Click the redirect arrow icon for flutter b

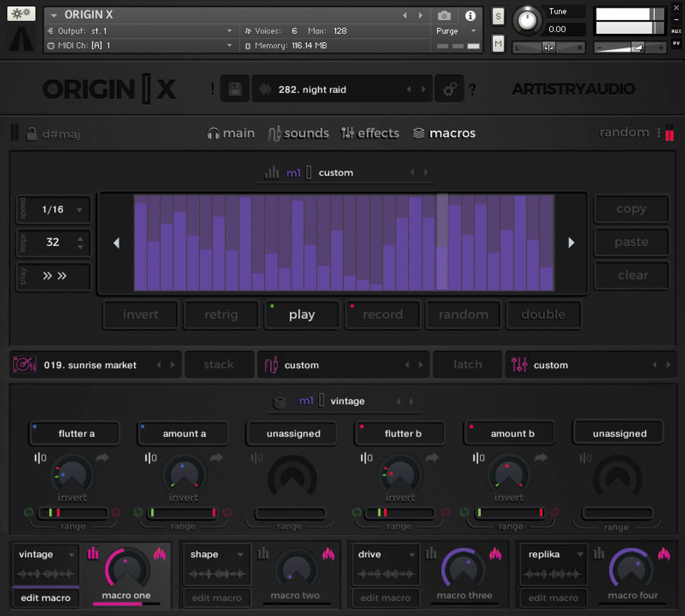tap(432, 457)
